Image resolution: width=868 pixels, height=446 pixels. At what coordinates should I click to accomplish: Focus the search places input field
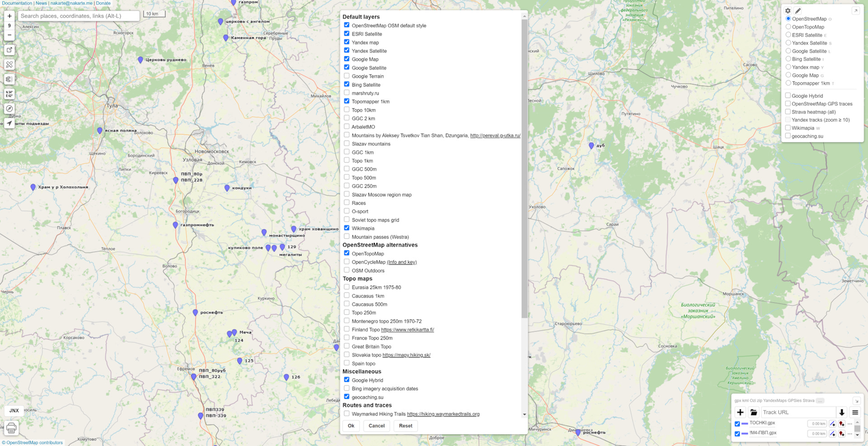pyautogui.click(x=79, y=16)
